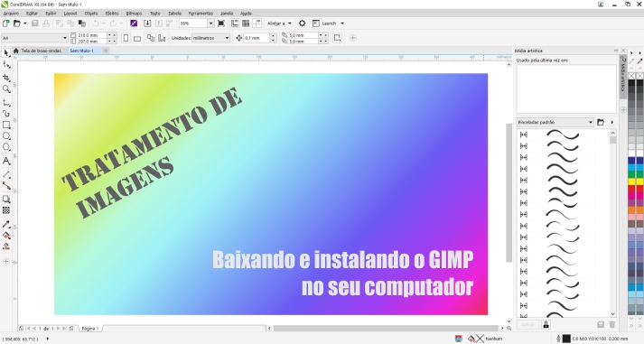Screen dimensions: 644x344
Task: Select the Transparency checkerboard tool
Action: click(x=6, y=210)
